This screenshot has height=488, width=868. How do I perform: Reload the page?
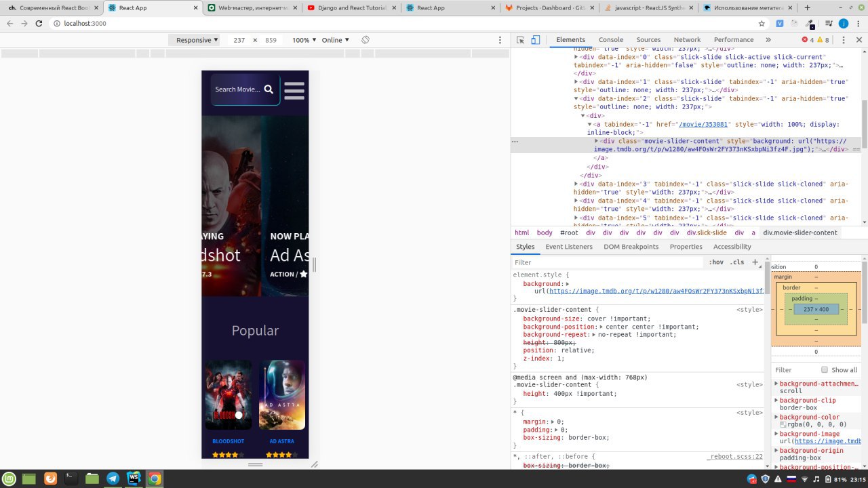click(x=39, y=23)
